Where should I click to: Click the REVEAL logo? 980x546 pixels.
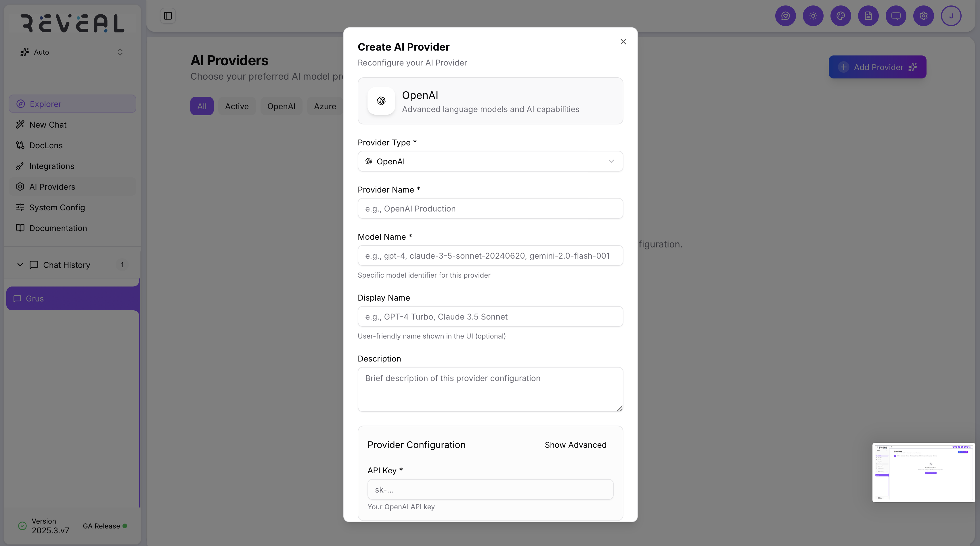coord(72,23)
